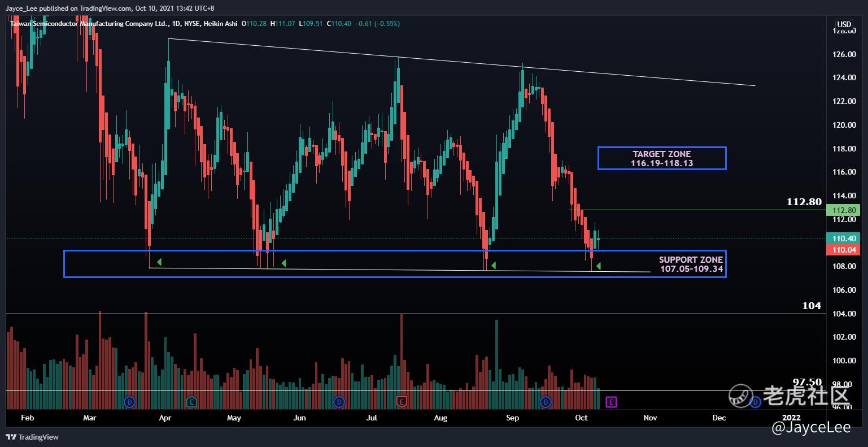Open the purple October earnings E marker
Screen dimensions: 868x447
tap(611, 402)
